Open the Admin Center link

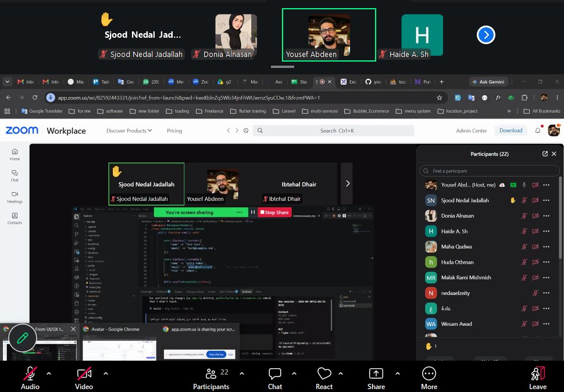pyautogui.click(x=471, y=131)
